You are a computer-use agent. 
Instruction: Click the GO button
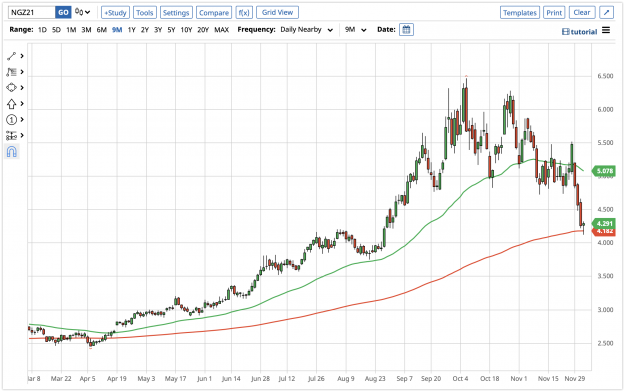[x=63, y=12]
